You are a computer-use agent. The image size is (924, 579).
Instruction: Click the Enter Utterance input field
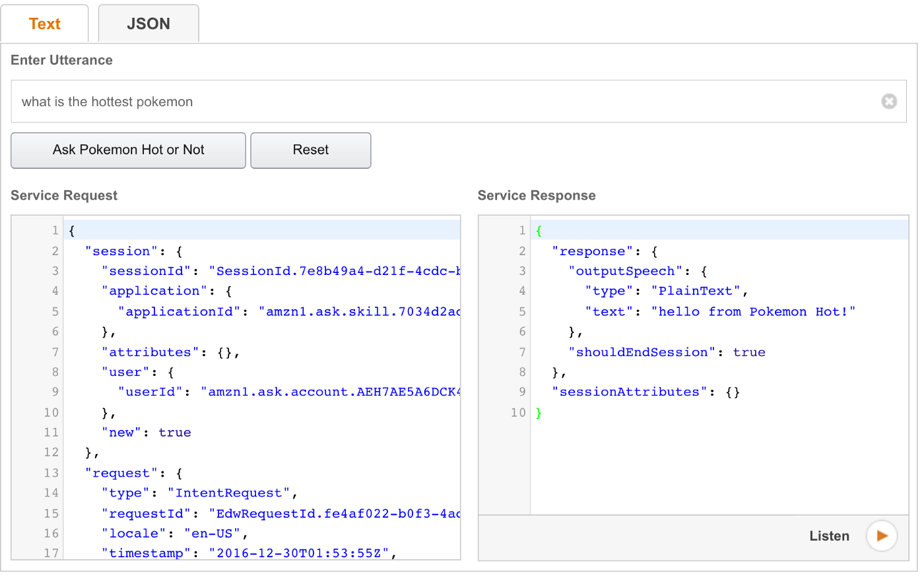pos(459,102)
